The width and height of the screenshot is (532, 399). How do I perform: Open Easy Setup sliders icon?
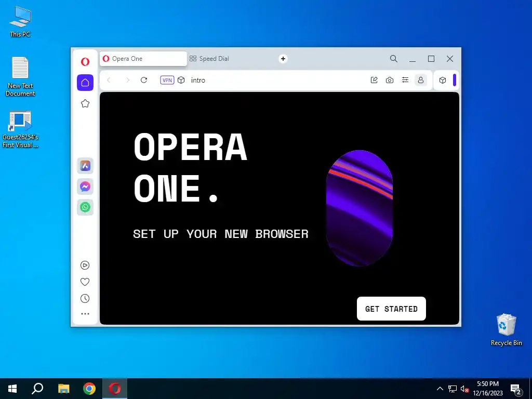coord(405,80)
